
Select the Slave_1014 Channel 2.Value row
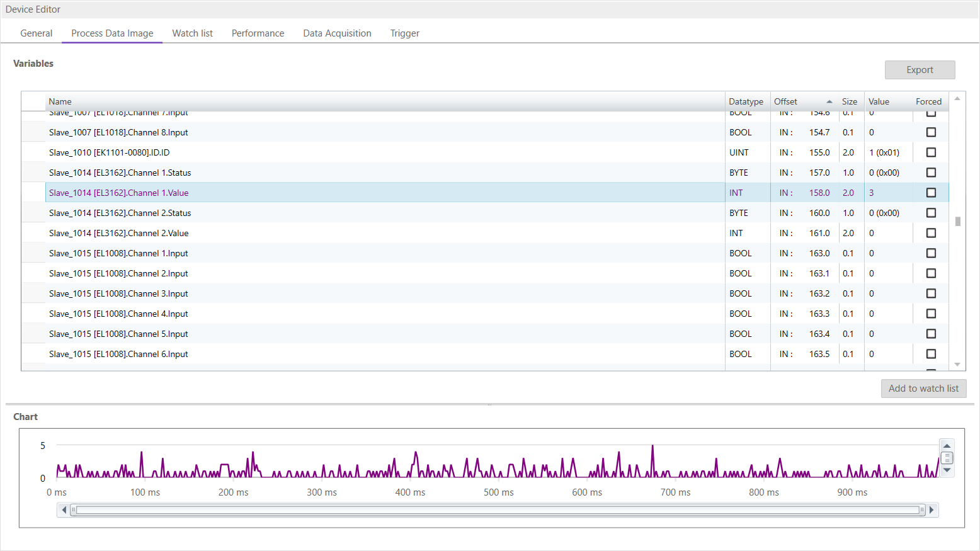pos(119,233)
